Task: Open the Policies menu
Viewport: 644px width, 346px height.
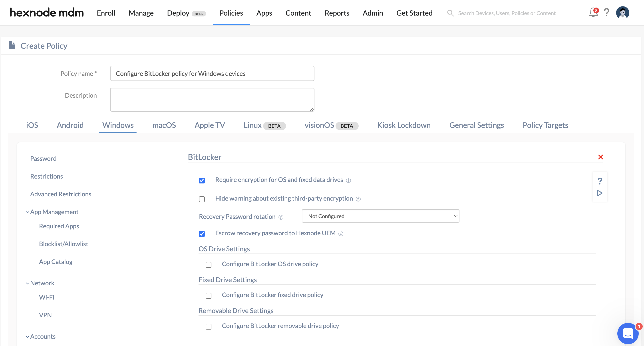Action: tap(231, 13)
